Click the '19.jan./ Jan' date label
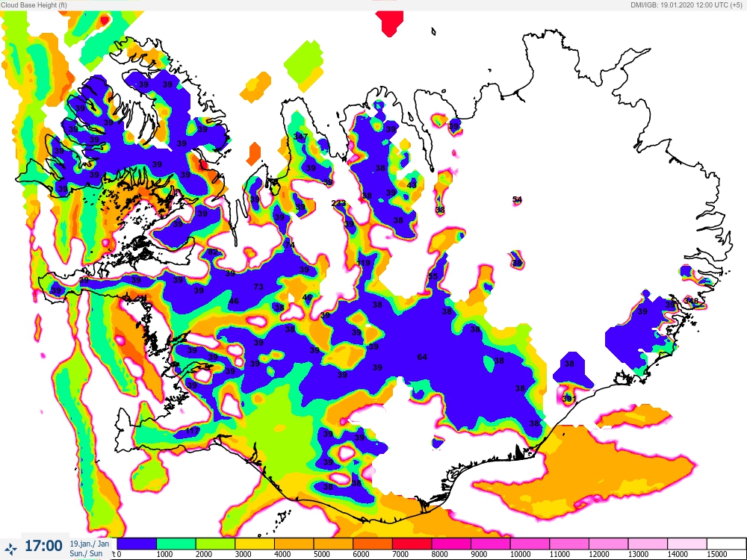The height and width of the screenshot is (560, 747). pos(90,544)
